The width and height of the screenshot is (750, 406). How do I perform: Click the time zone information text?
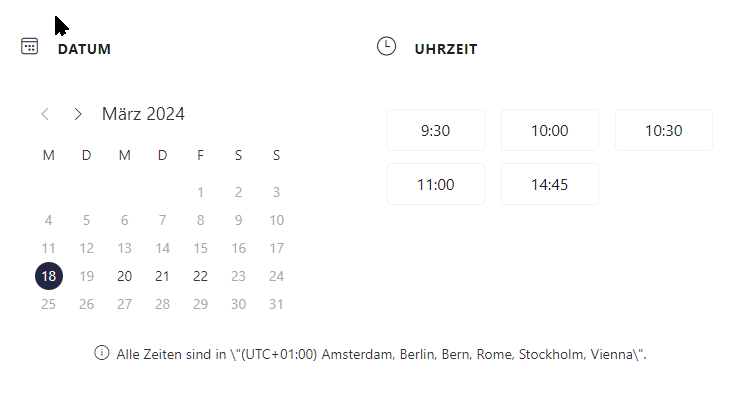coord(382,354)
